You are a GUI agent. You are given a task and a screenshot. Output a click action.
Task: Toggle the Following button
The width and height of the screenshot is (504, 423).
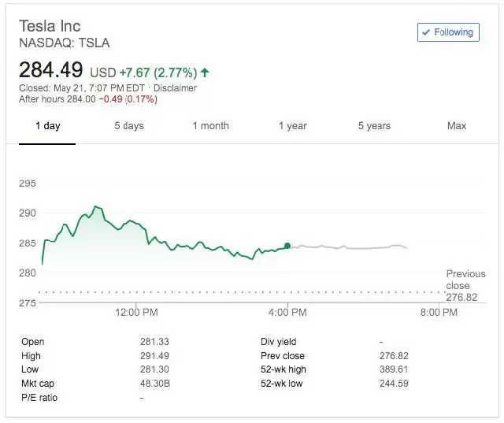[x=448, y=32]
